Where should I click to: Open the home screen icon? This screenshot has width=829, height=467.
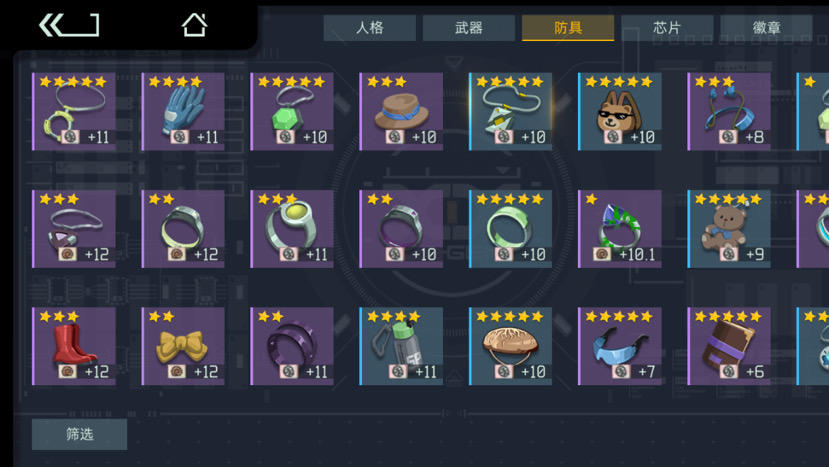194,25
